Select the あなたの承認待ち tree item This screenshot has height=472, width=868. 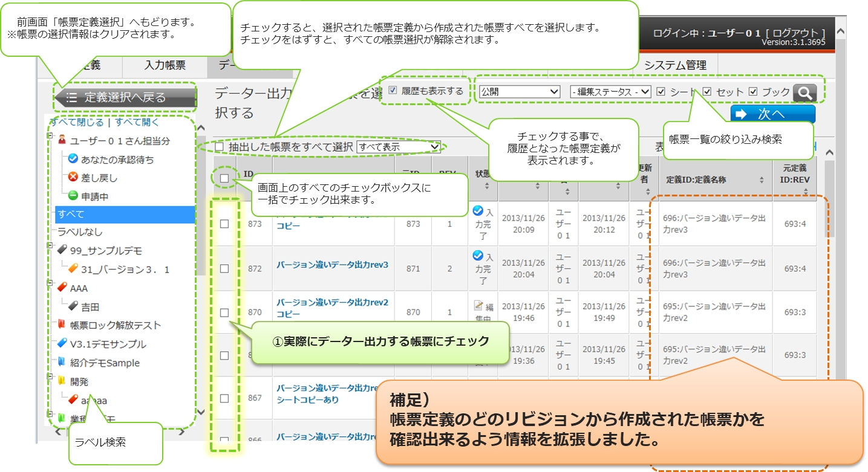117,160
